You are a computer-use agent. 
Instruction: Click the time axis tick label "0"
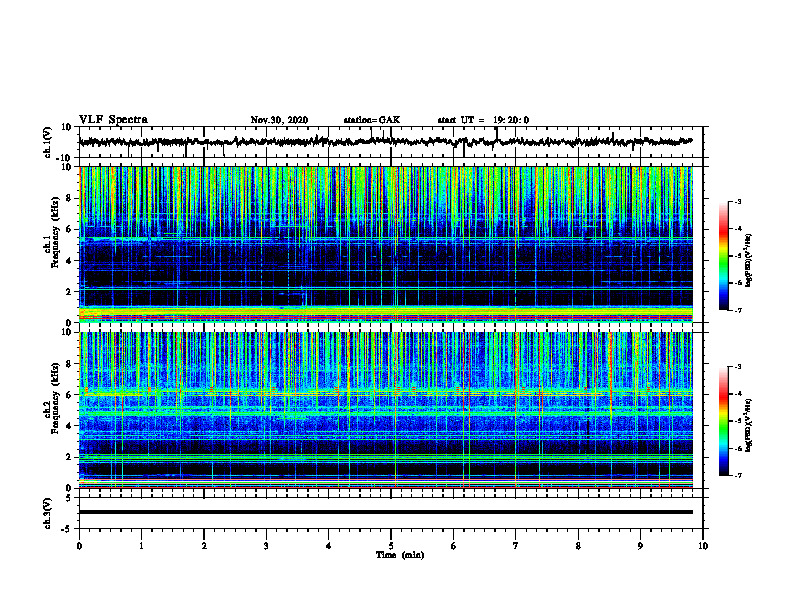pyautogui.click(x=79, y=546)
